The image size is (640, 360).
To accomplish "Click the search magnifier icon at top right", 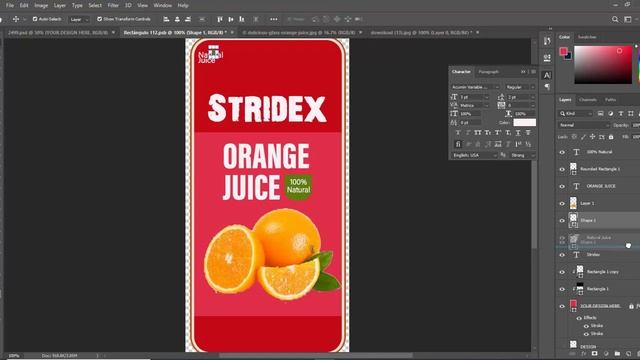I will click(615, 19).
